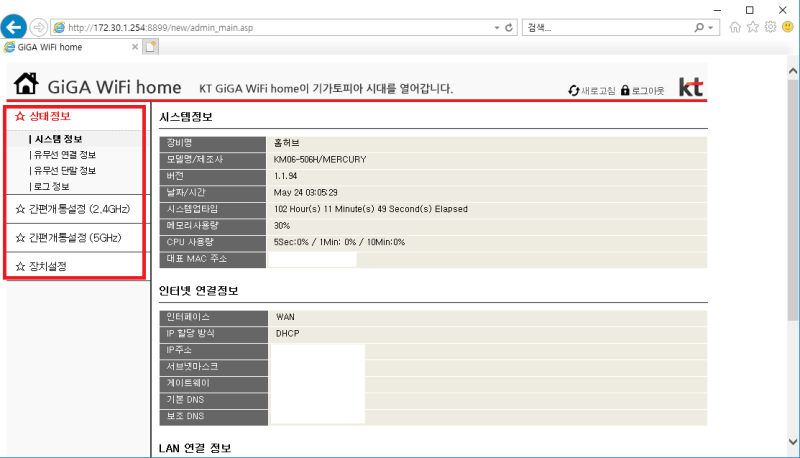Click scrollbar up arrow

click(793, 71)
